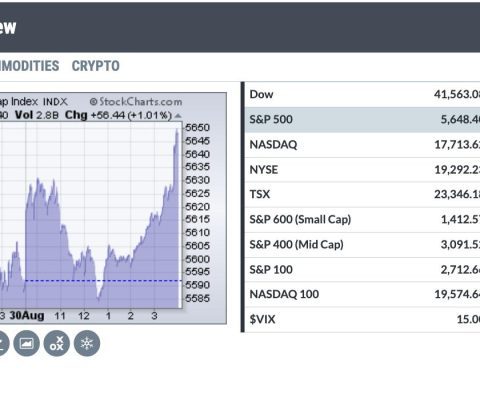The image size is (480, 393).
Task: Select the S&P 100 index row
Action: tap(362, 269)
